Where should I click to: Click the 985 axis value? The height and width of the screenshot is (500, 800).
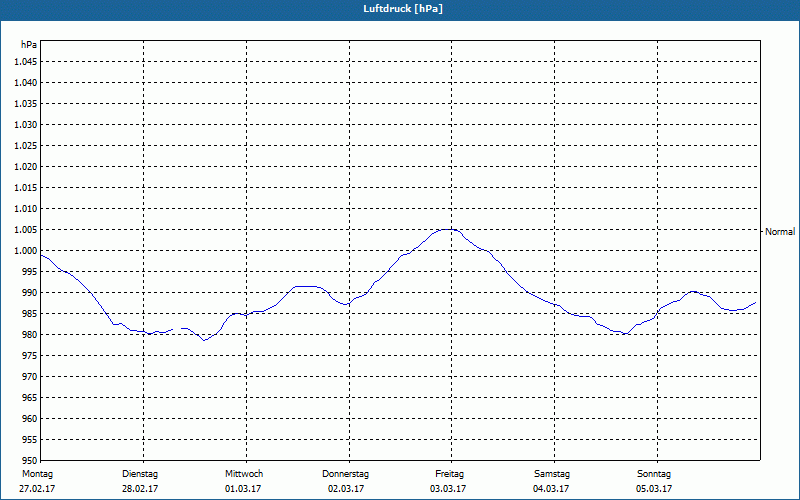(30, 314)
